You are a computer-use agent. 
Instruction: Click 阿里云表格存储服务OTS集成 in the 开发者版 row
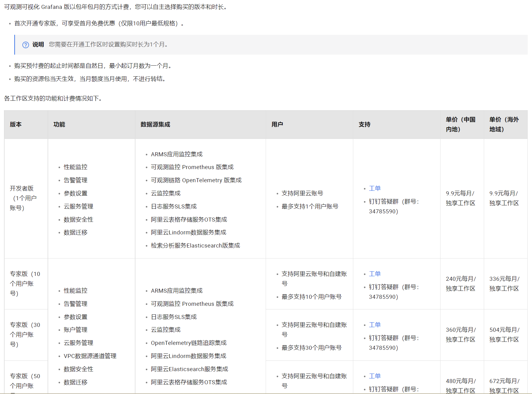point(189,220)
